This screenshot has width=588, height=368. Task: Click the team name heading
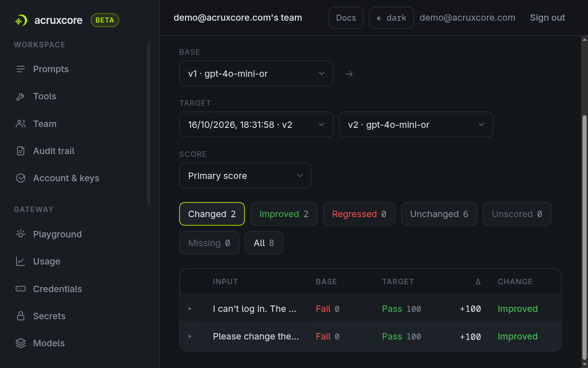coord(238,18)
